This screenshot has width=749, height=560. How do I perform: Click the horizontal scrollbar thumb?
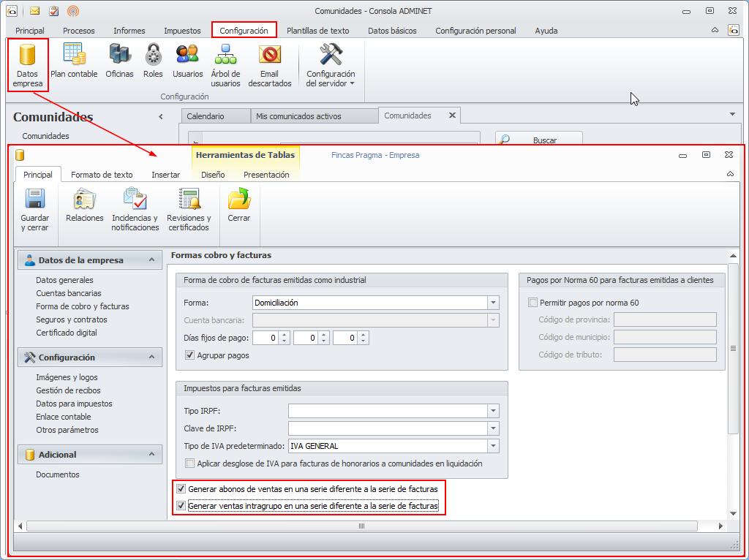click(361, 526)
